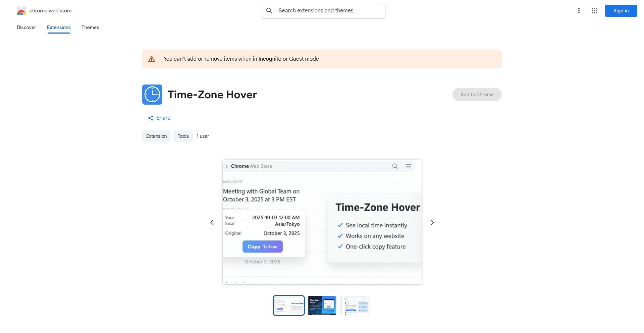Click the warning triangle icon in banner
This screenshot has height=333, width=644.
(152, 59)
